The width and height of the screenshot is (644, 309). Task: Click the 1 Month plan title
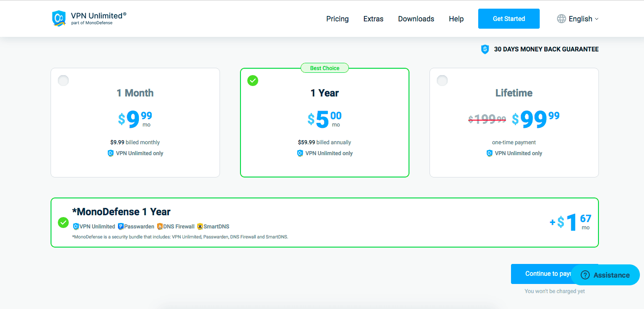(135, 93)
